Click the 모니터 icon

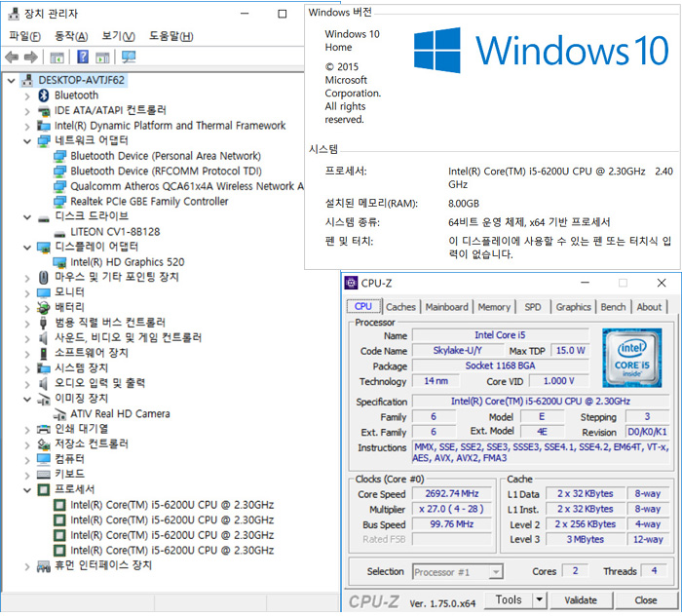click(44, 292)
